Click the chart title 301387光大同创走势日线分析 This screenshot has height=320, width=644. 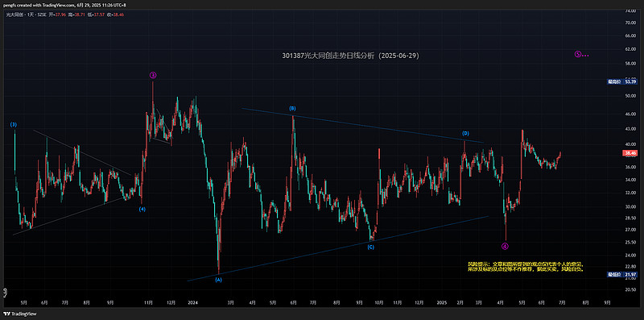[x=351, y=56]
